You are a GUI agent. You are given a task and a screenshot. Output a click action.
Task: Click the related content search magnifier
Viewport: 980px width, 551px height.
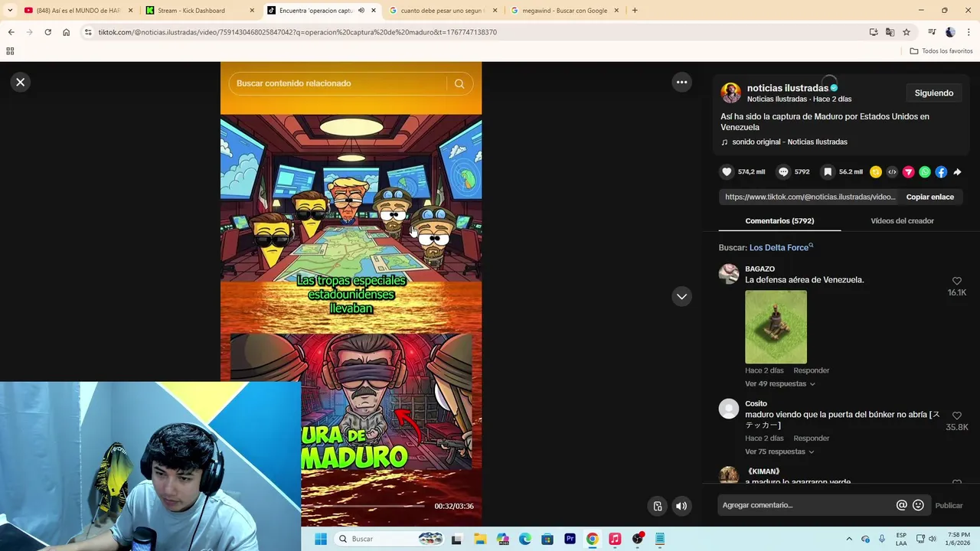[459, 83]
